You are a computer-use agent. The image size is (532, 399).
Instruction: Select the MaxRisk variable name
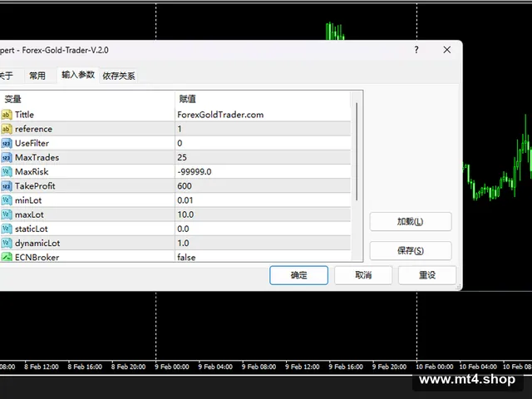pyautogui.click(x=32, y=172)
